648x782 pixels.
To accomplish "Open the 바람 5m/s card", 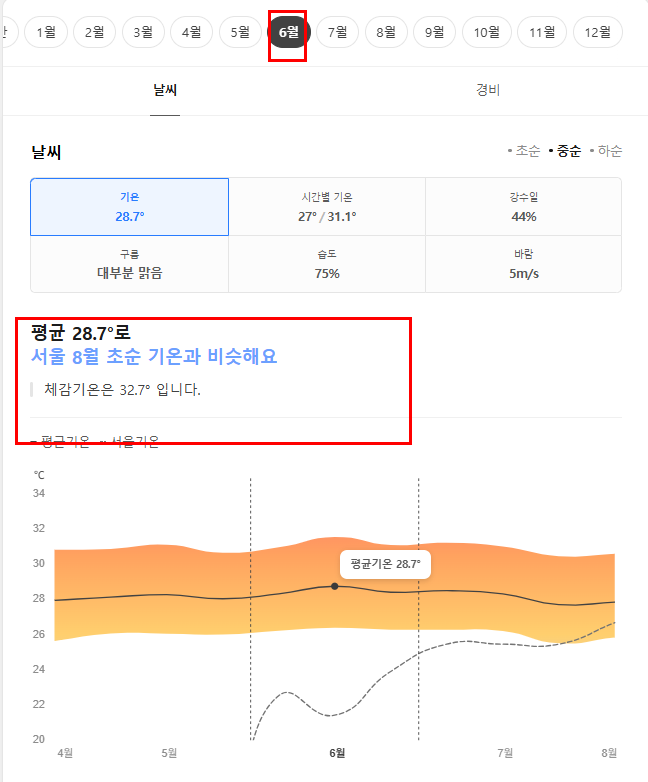I will [523, 264].
